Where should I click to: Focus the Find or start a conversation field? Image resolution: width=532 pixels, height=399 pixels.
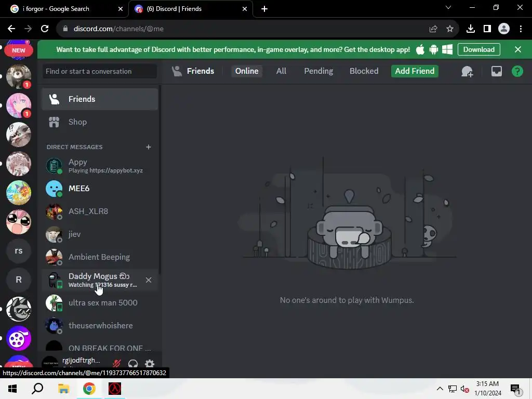pos(100,71)
